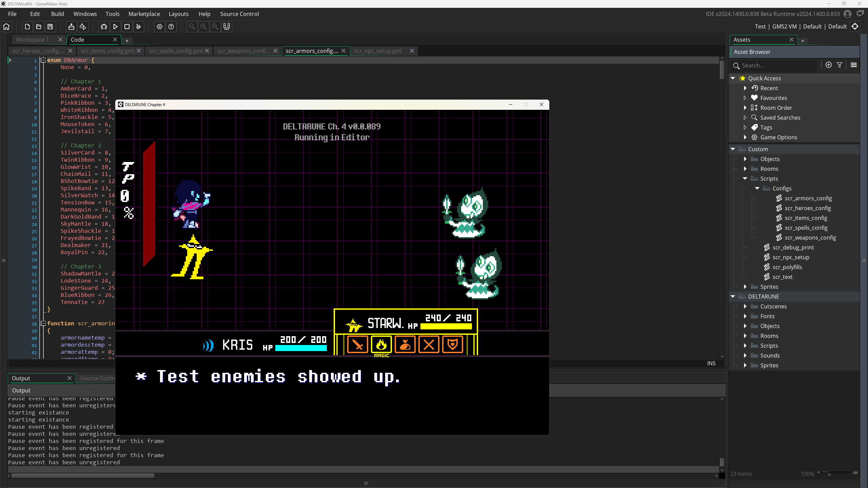The width and height of the screenshot is (868, 488).
Task: Open the Build menu
Action: [x=57, y=14]
